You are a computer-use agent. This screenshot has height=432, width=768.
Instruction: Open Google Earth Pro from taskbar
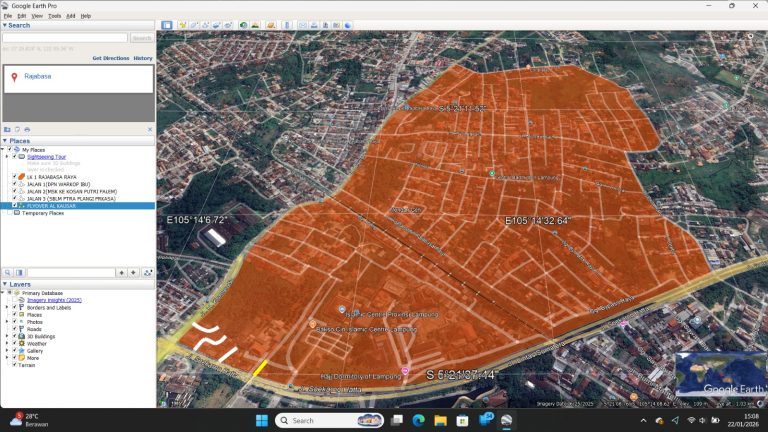(x=506, y=420)
